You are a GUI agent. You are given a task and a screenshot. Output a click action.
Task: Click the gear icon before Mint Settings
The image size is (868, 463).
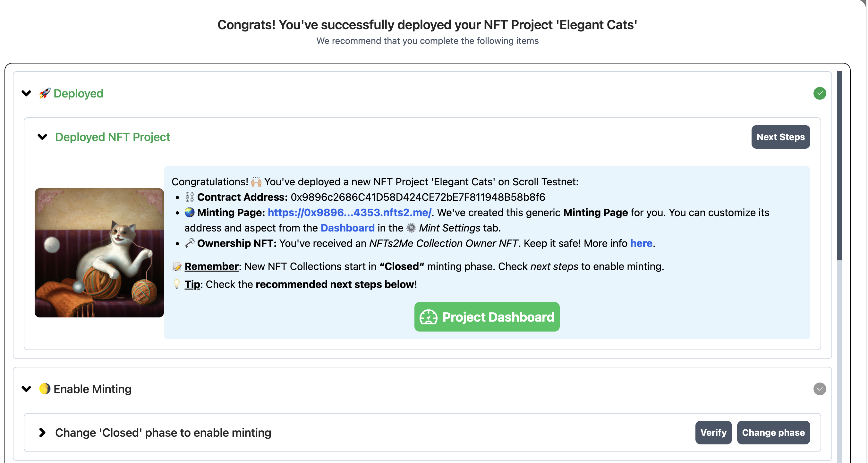(411, 228)
